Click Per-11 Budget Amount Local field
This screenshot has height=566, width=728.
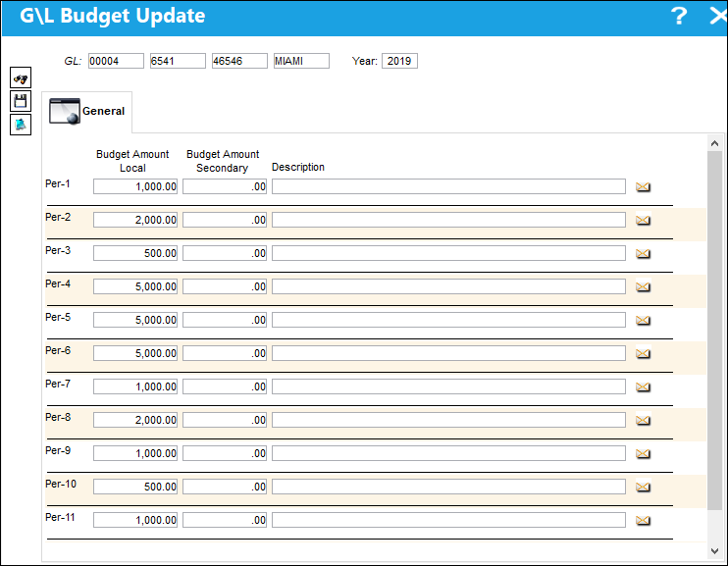coord(135,521)
